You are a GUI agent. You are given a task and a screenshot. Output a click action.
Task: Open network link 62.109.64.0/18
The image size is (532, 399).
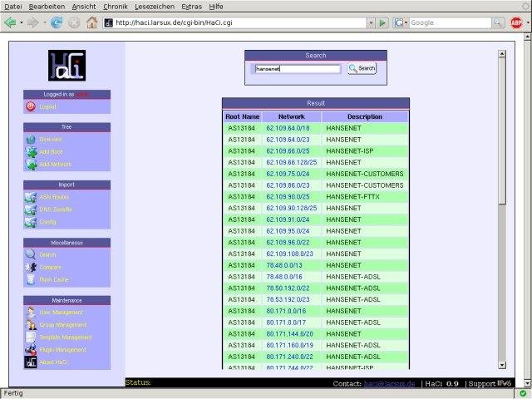(x=288, y=128)
